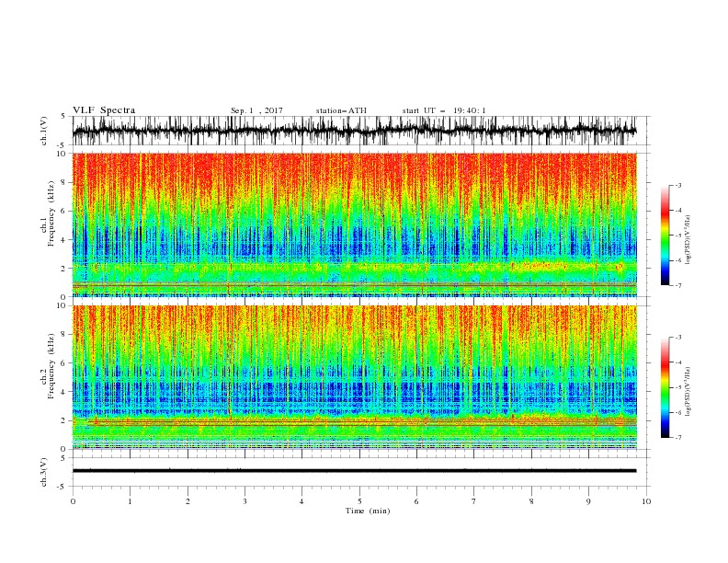Click the "ch.3(V)" waveform axis label
The height and width of the screenshot is (563, 728).
tap(44, 472)
